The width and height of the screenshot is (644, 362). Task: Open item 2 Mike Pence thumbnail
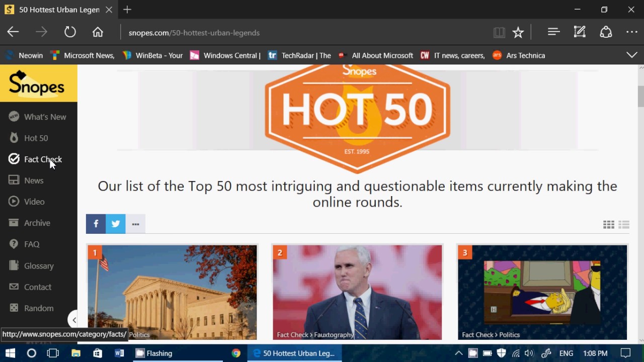(x=357, y=292)
